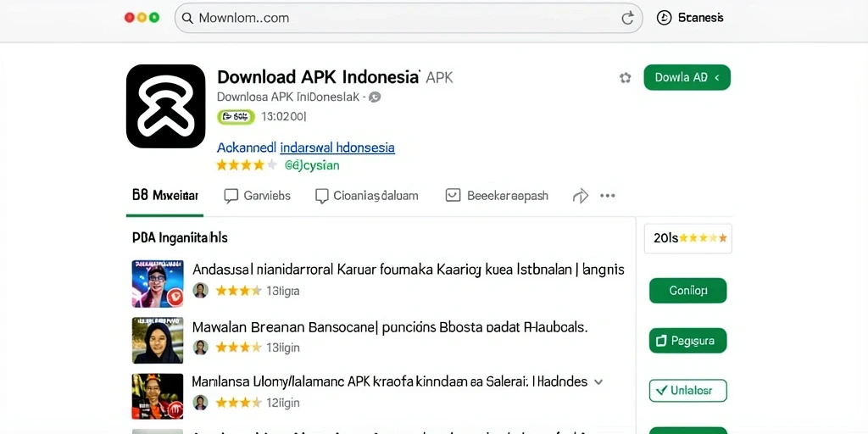
Task: Open the Andasusal nianidarroral thumbnail
Action: tap(158, 283)
